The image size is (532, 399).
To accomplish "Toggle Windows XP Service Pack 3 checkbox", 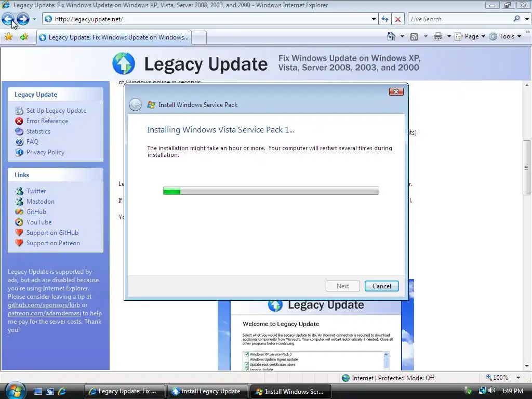I will [x=247, y=354].
